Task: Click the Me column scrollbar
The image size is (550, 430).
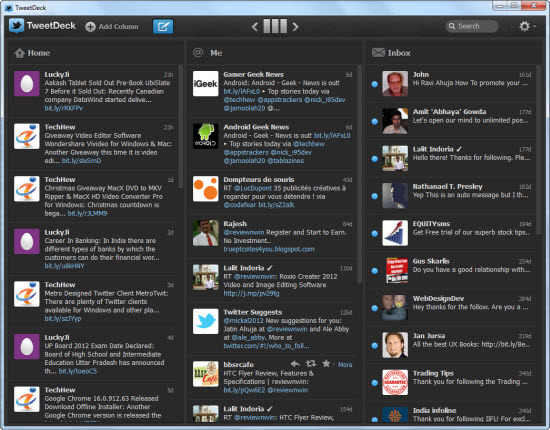Action: 359,174
